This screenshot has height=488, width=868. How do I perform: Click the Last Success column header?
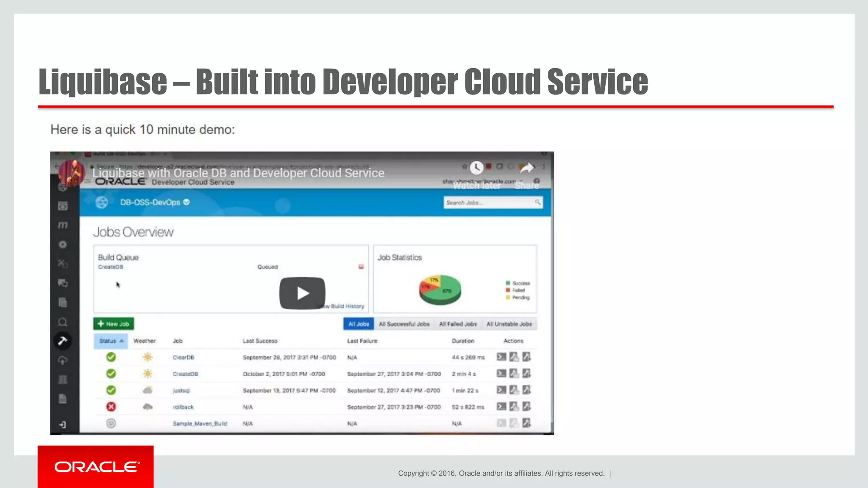click(x=260, y=341)
